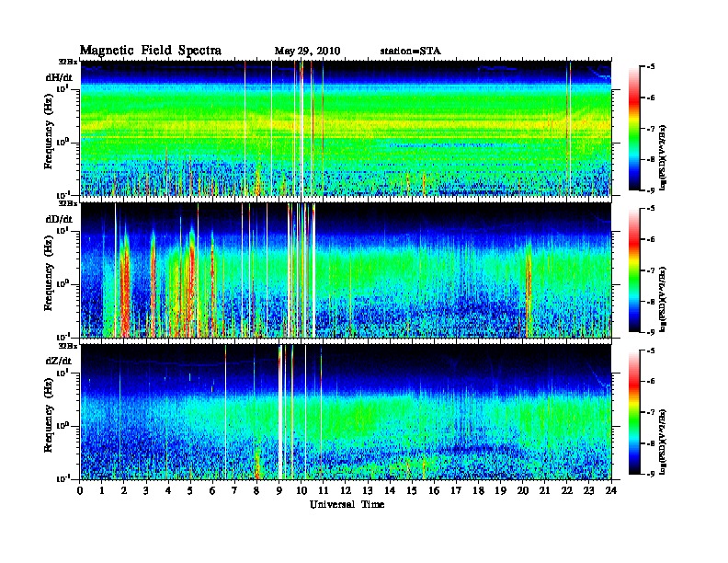Click hour tick label "3" on time axis
Viewport: 728px width, 563px height.
click(x=147, y=490)
